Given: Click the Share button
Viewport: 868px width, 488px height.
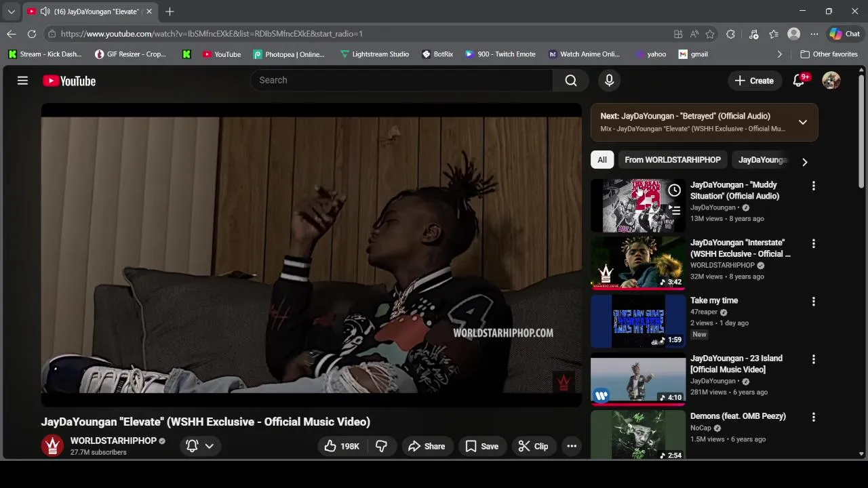Looking at the screenshot, I should tap(427, 446).
